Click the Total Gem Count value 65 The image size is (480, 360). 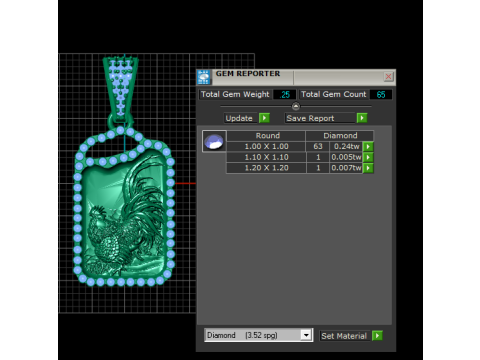pos(381,95)
